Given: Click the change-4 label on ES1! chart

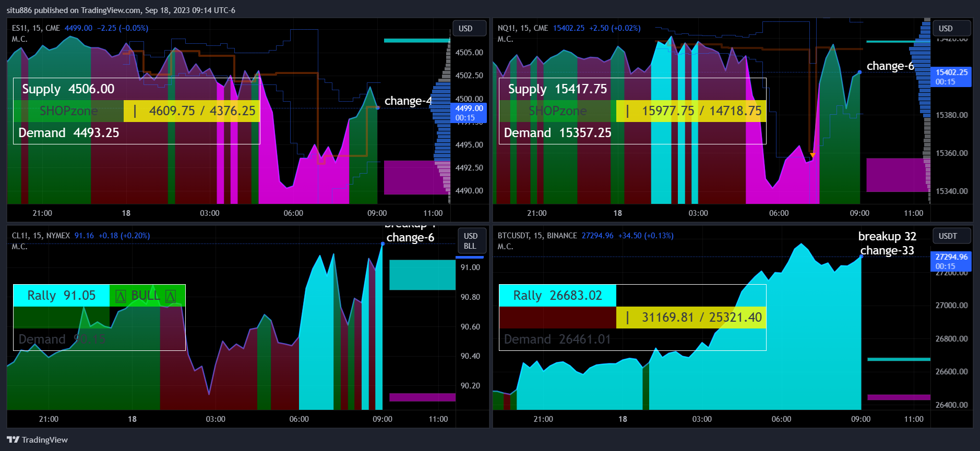Looking at the screenshot, I should (408, 101).
